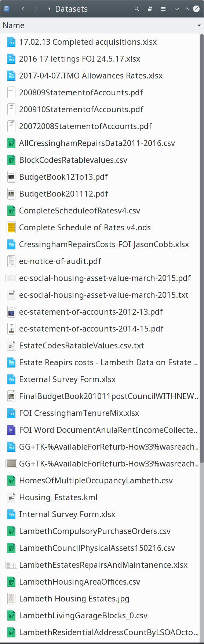This screenshot has width=204, height=644.
Task: Go back to the previous folder
Action: coord(23,9)
